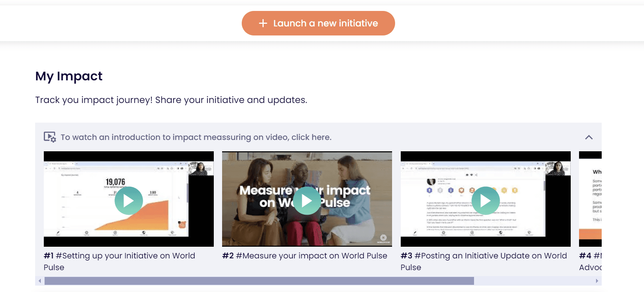Play video #1 Setting up your Initiative
The height and width of the screenshot is (292, 644).
[x=129, y=201]
